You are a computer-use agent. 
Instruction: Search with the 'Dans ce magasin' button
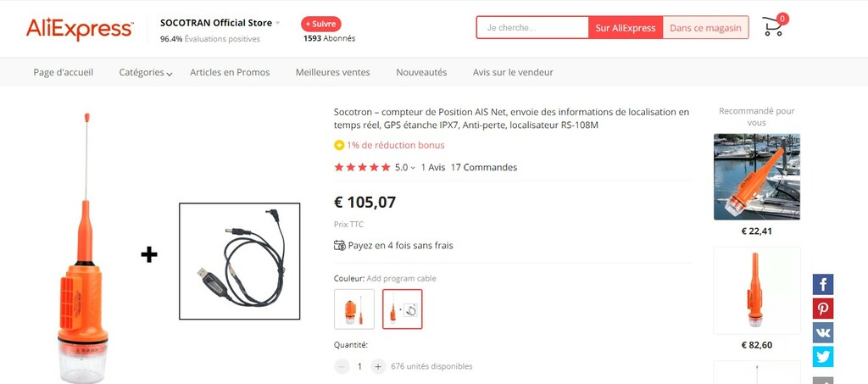[x=706, y=28]
